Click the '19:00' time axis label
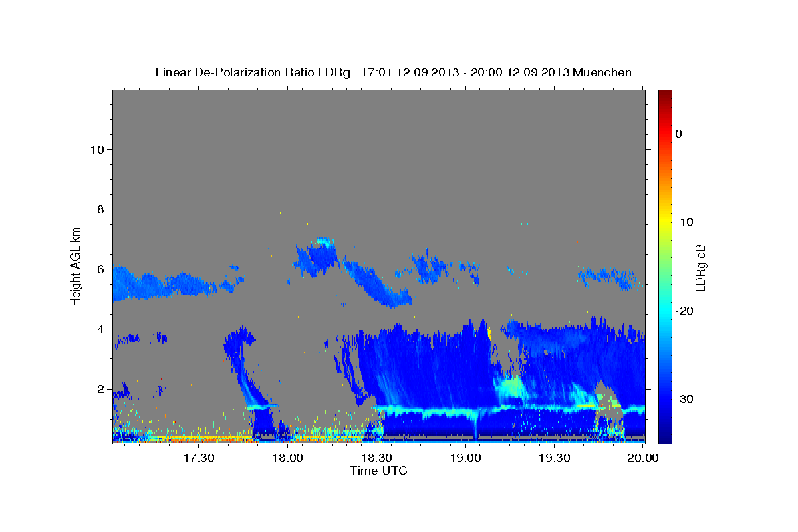Screen dimensions: 798x532 465,458
